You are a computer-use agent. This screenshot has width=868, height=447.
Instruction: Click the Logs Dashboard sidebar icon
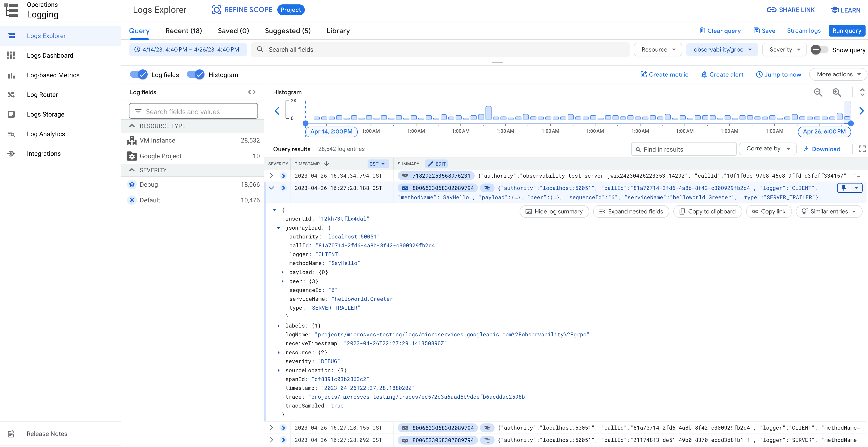coord(11,55)
